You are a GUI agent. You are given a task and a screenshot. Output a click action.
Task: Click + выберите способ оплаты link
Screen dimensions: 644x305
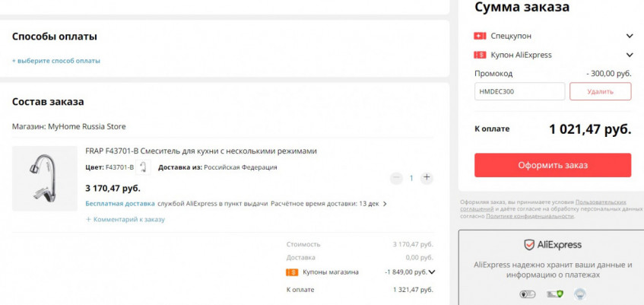[56, 61]
